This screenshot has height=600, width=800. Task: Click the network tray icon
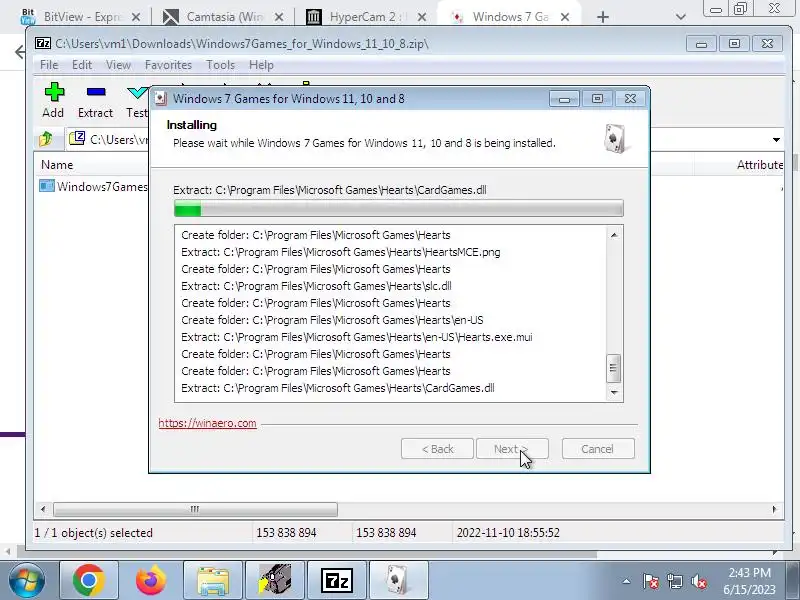pyautogui.click(x=674, y=581)
